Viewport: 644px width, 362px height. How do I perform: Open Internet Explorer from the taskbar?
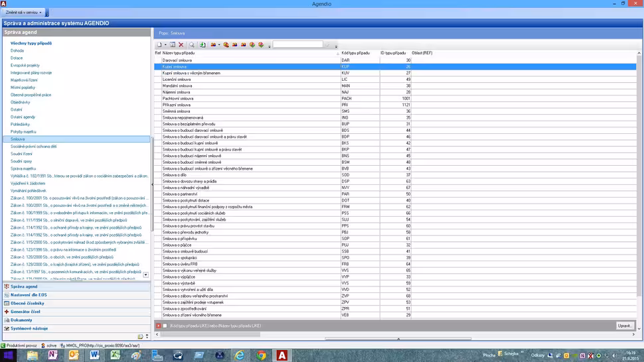(240, 355)
